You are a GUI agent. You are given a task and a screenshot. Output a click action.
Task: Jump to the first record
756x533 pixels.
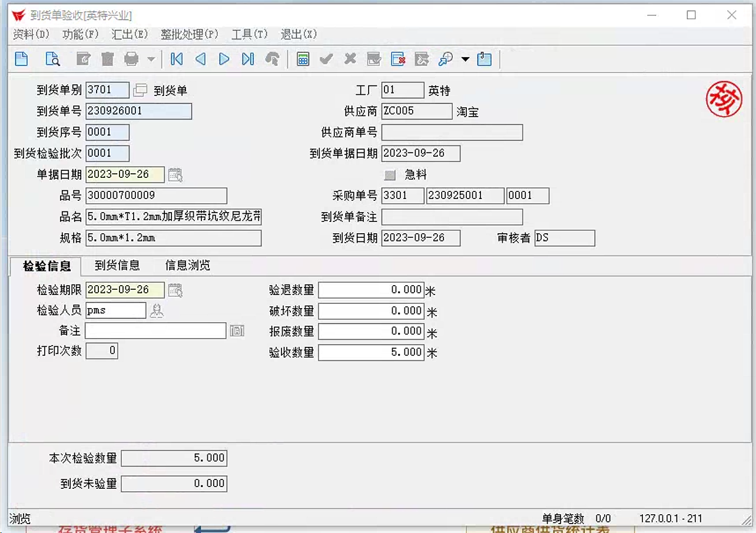tap(177, 59)
